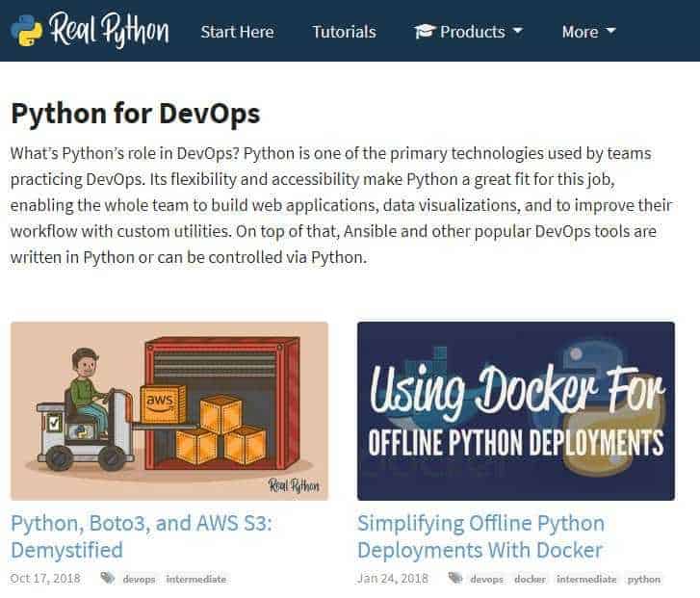Click the Real Python wordmark in header

coord(109,30)
